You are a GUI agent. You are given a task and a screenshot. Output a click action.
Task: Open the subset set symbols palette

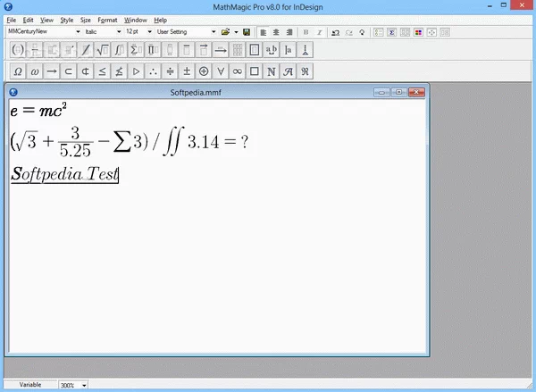pos(69,71)
